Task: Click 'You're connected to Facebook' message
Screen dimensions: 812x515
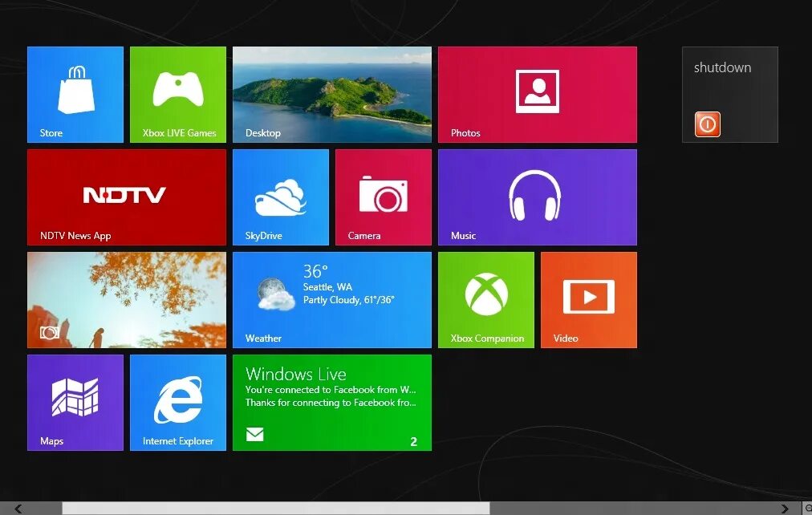Action: coord(331,390)
